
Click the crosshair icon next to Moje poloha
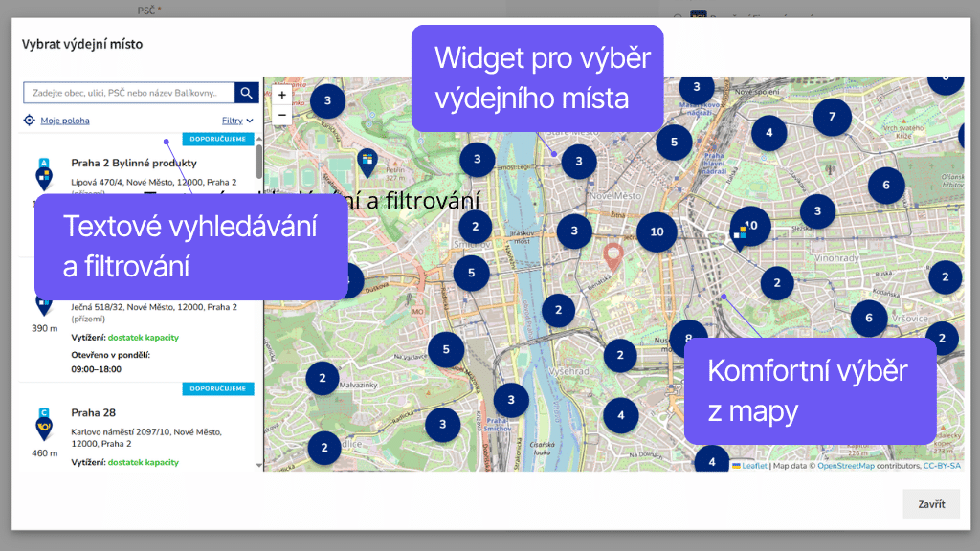[x=28, y=120]
